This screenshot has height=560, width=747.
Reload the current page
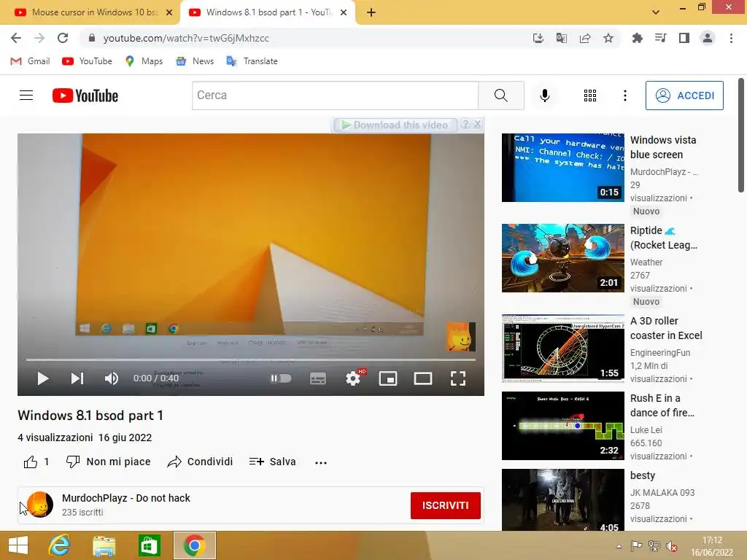(x=63, y=38)
